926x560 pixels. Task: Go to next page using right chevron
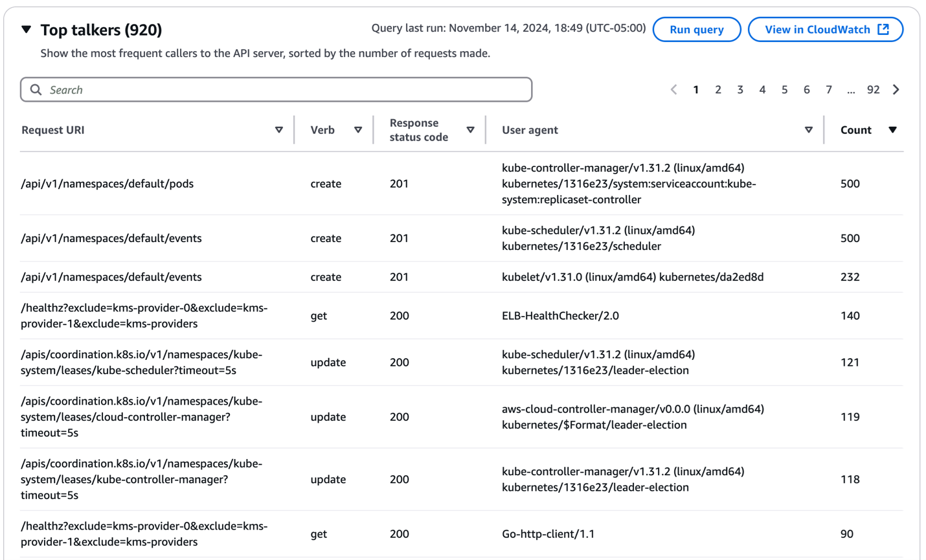[896, 89]
